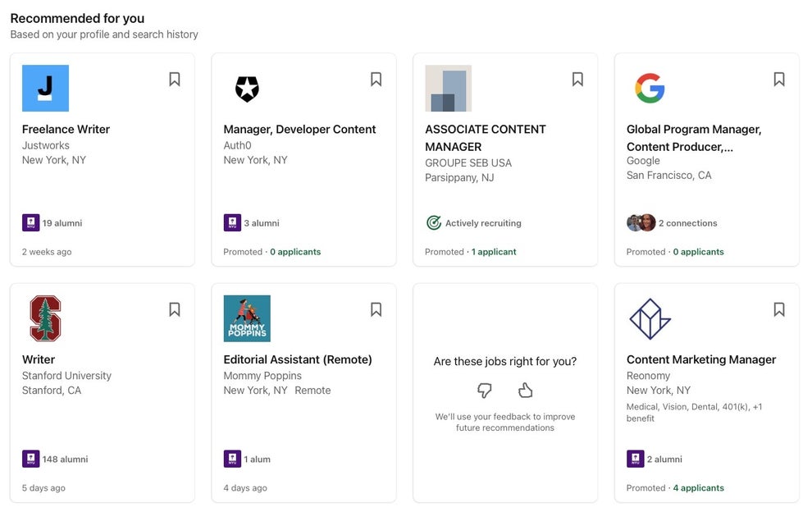
Task: Click the Reonomy company logo
Action: tap(650, 318)
